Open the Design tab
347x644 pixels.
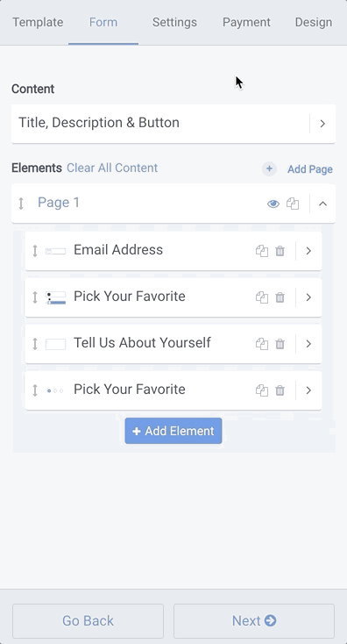click(x=314, y=22)
